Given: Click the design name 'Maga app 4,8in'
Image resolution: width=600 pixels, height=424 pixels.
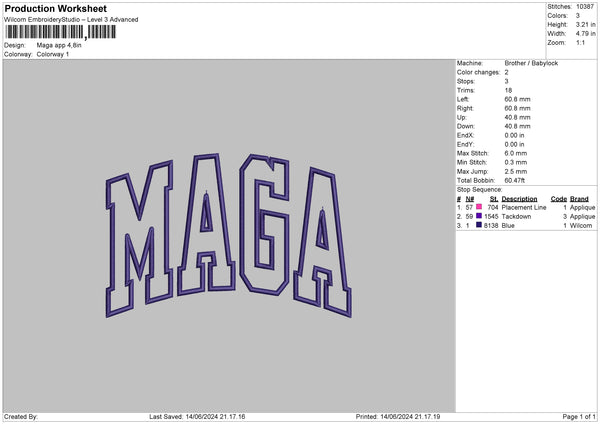Looking at the screenshot, I should coord(59,45).
